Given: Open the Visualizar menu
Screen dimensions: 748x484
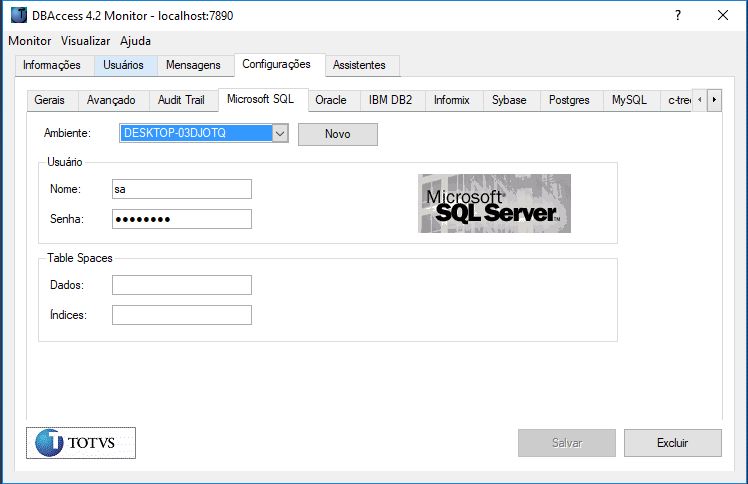Looking at the screenshot, I should pyautogui.click(x=85, y=41).
